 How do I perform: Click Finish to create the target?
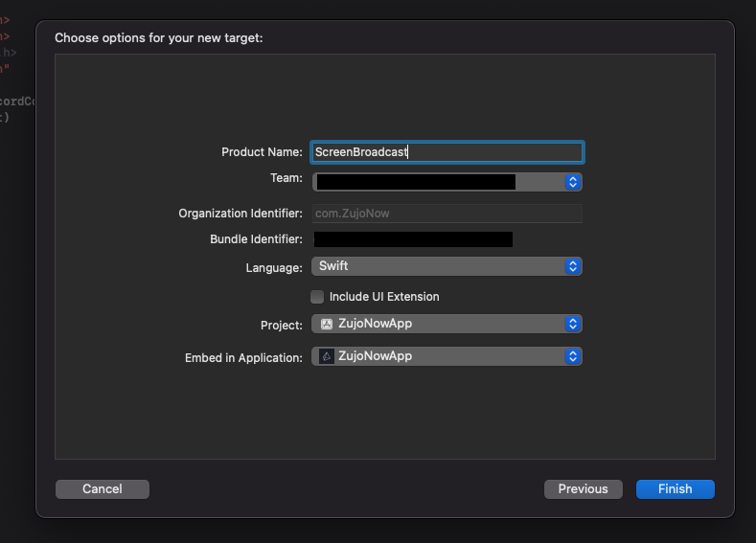(675, 489)
